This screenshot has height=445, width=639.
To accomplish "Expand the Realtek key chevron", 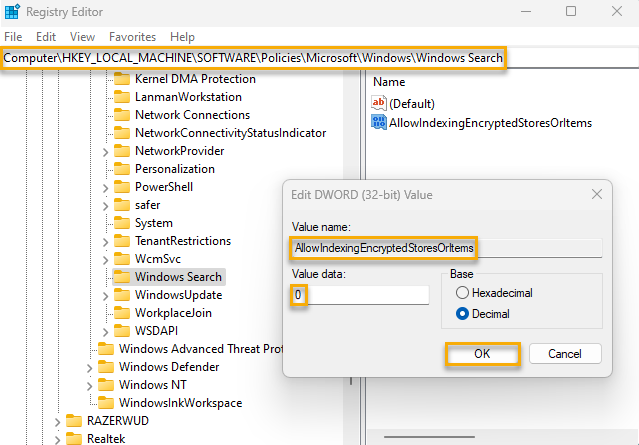I will click(x=58, y=439).
